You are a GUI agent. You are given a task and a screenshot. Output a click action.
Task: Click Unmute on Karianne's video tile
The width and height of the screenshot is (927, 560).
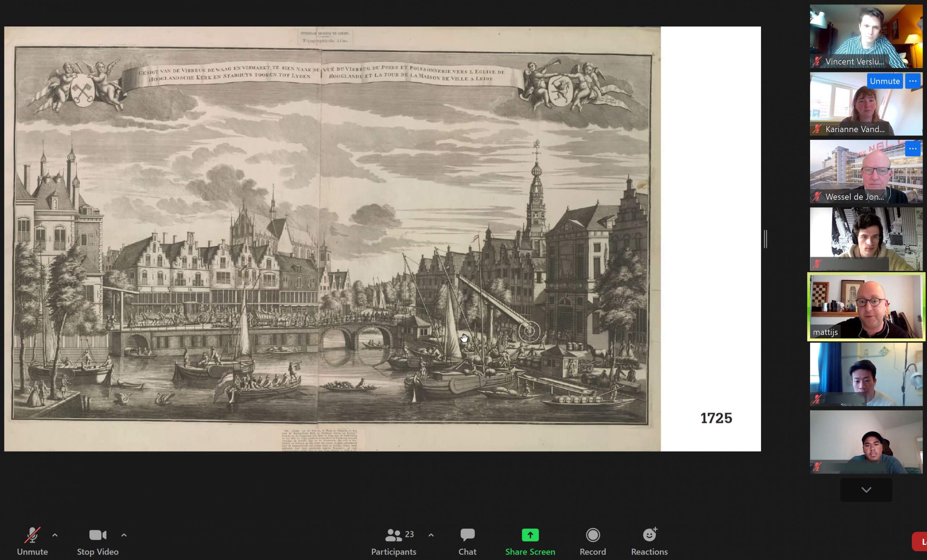pyautogui.click(x=885, y=81)
